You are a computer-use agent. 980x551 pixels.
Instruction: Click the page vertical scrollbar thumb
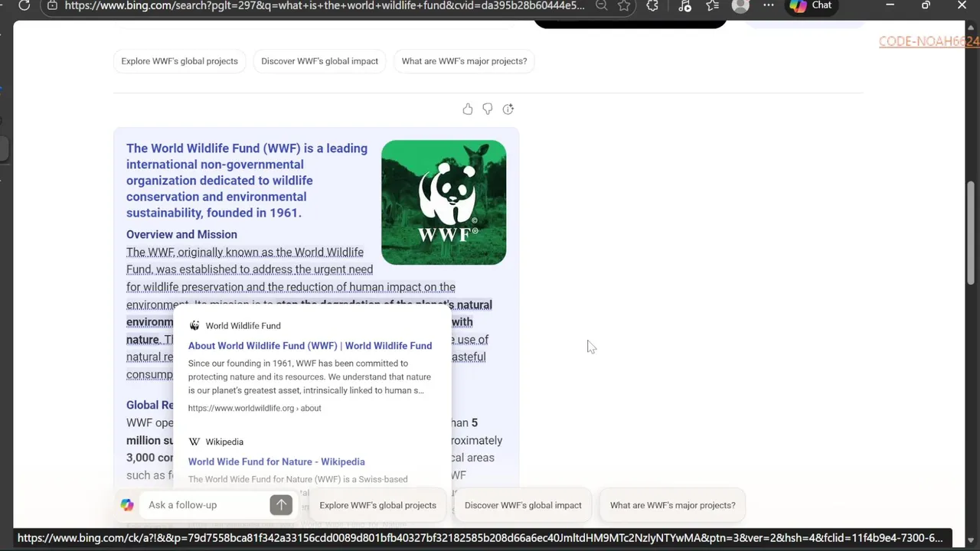tap(972, 233)
